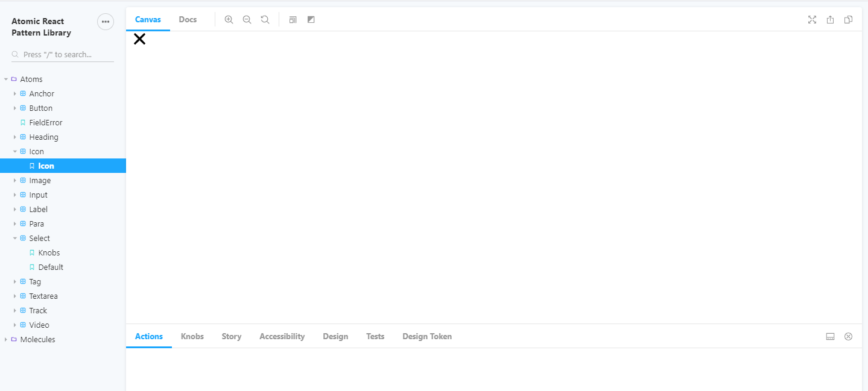Image resolution: width=868 pixels, height=391 pixels.
Task: Open the Design Token panel tab
Action: click(x=427, y=336)
